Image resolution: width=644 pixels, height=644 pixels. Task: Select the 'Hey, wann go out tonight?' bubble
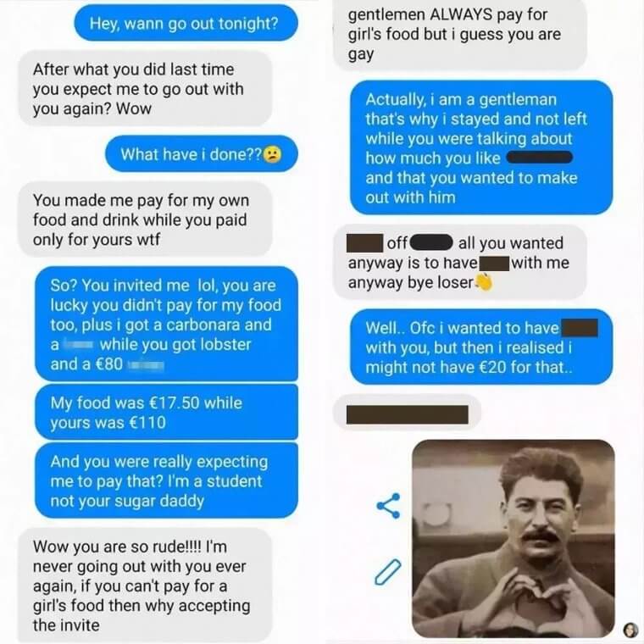coord(186,23)
